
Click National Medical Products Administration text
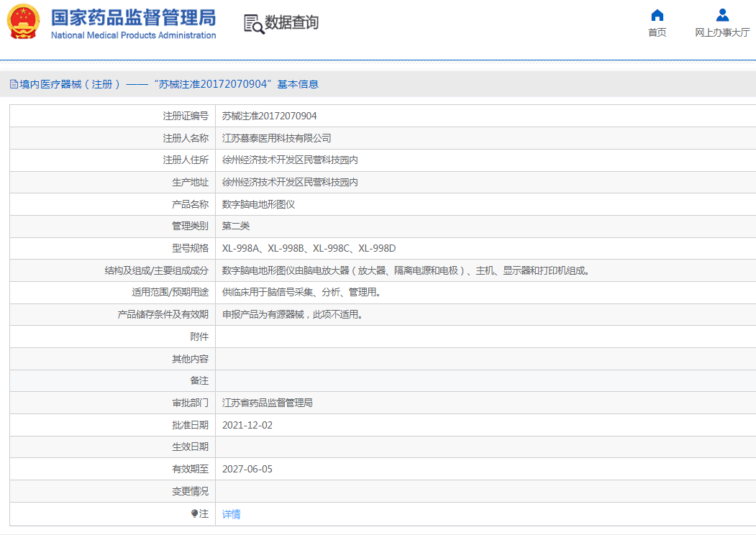134,35
